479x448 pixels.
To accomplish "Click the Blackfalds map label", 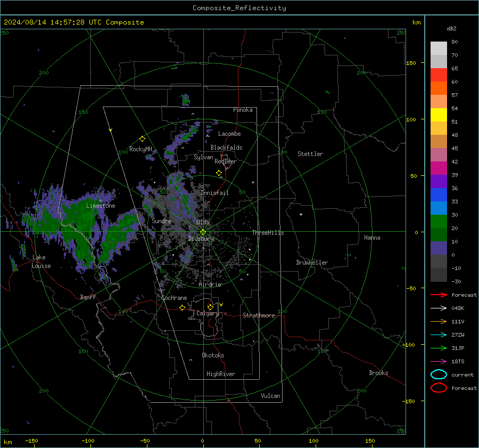I will 226,148.
